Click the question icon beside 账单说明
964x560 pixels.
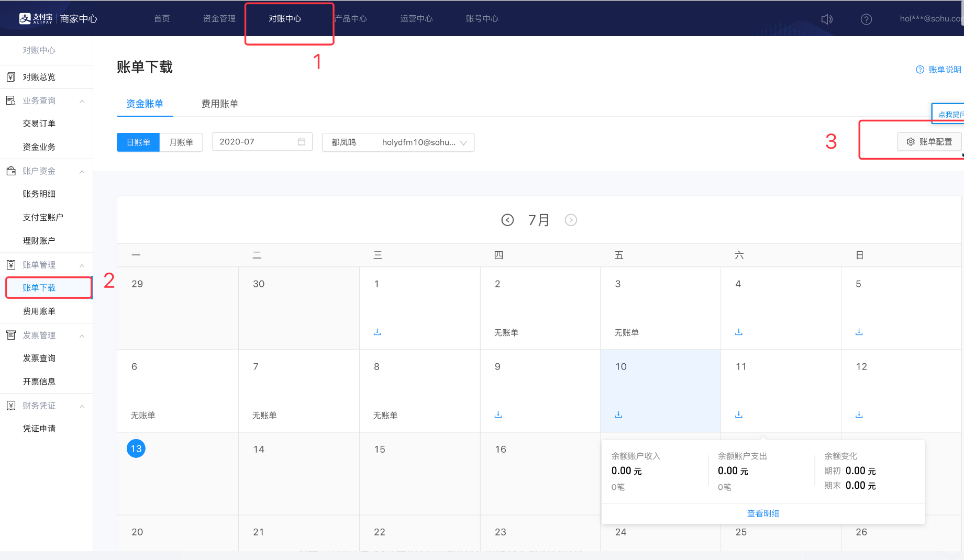920,70
